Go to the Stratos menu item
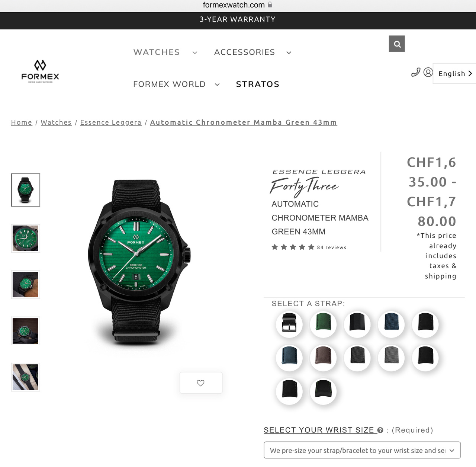Screen dimensions: 476x467 click(x=258, y=84)
